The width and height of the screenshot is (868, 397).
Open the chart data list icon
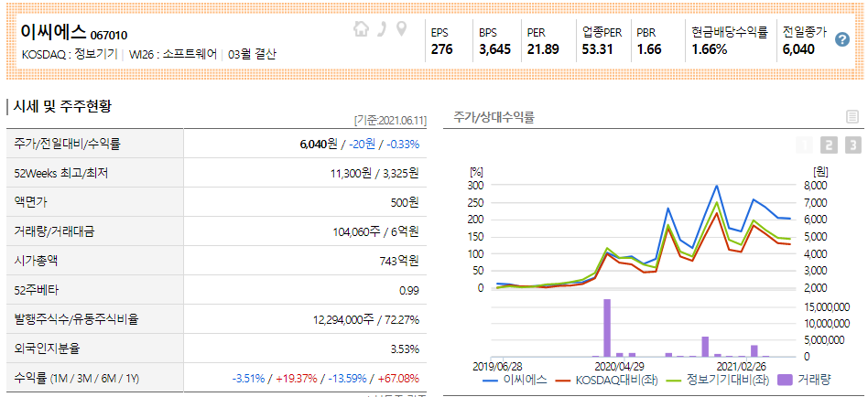852,117
